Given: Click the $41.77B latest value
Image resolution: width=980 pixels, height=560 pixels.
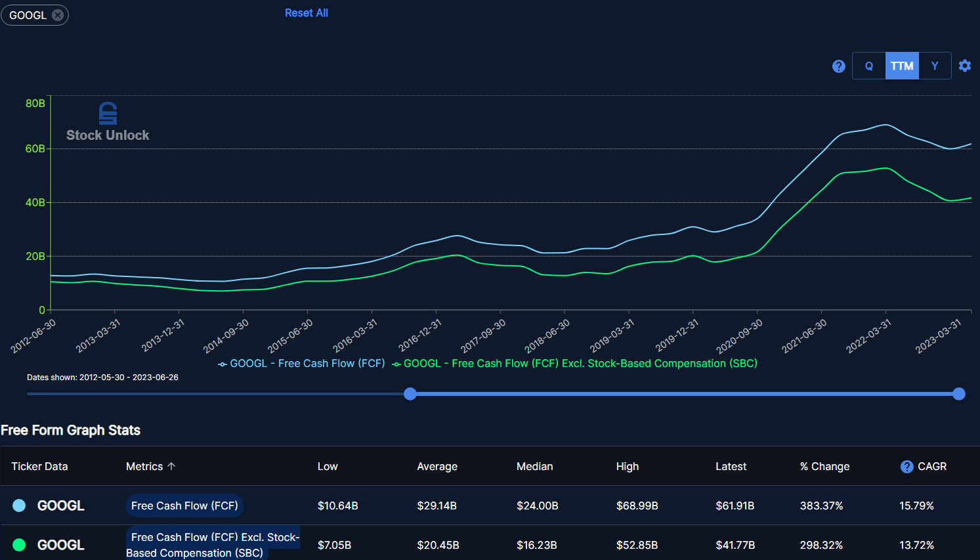Looking at the screenshot, I should 735,545.
